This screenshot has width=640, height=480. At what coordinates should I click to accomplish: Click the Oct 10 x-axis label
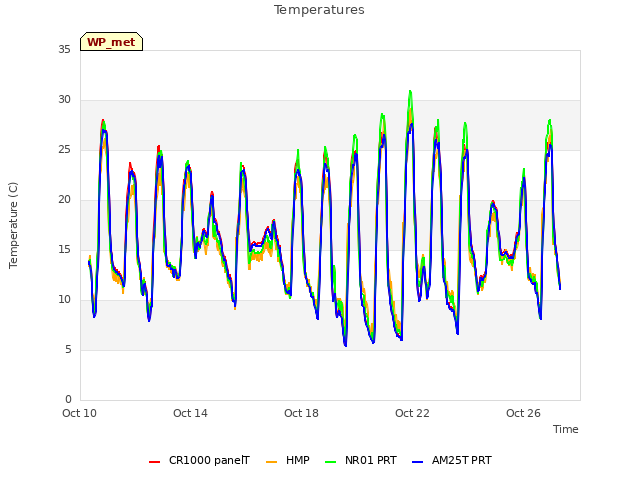(x=79, y=413)
